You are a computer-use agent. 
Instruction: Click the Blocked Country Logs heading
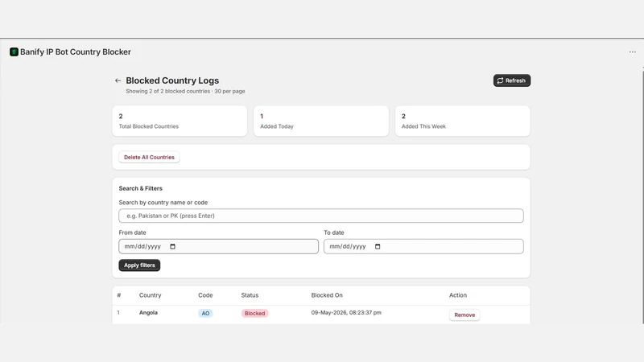click(x=172, y=80)
